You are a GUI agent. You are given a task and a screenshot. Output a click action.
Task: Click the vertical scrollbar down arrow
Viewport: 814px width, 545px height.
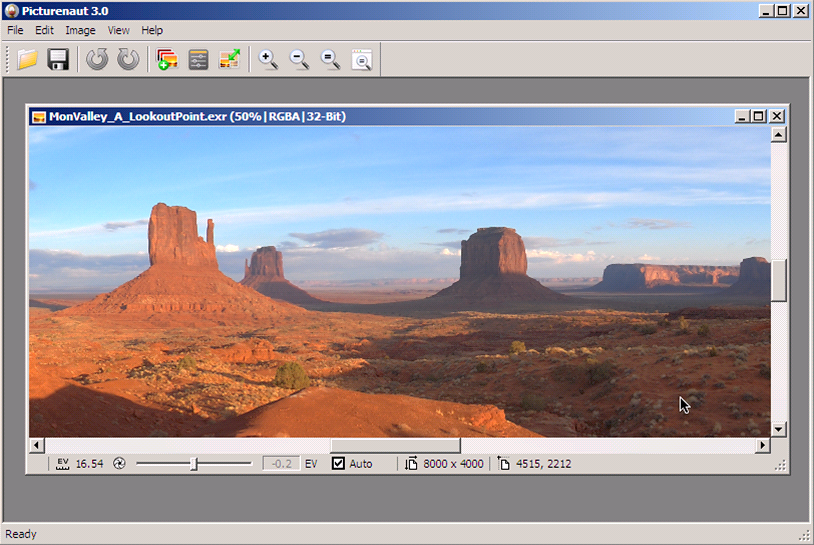[x=779, y=429]
